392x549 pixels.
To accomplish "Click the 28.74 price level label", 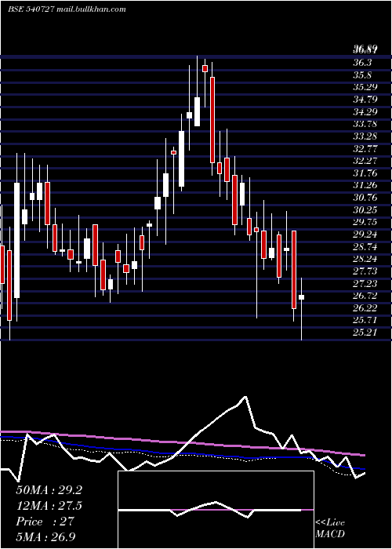I will (x=365, y=246).
